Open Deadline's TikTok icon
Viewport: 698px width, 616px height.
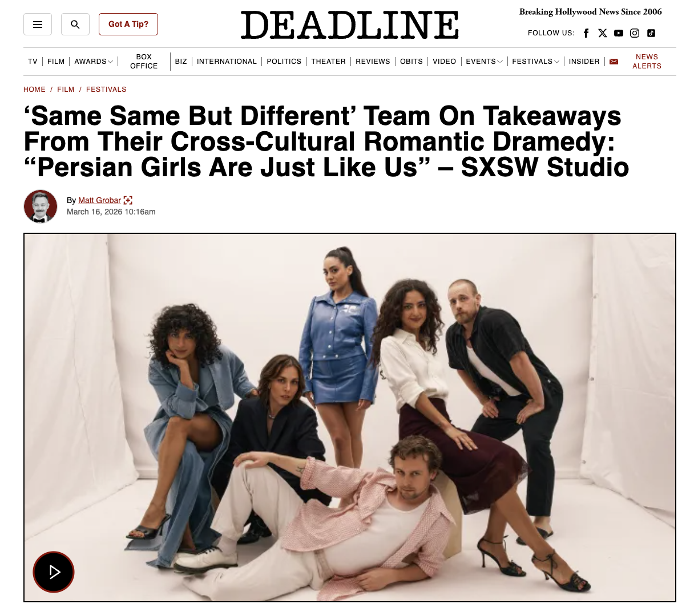tap(651, 33)
